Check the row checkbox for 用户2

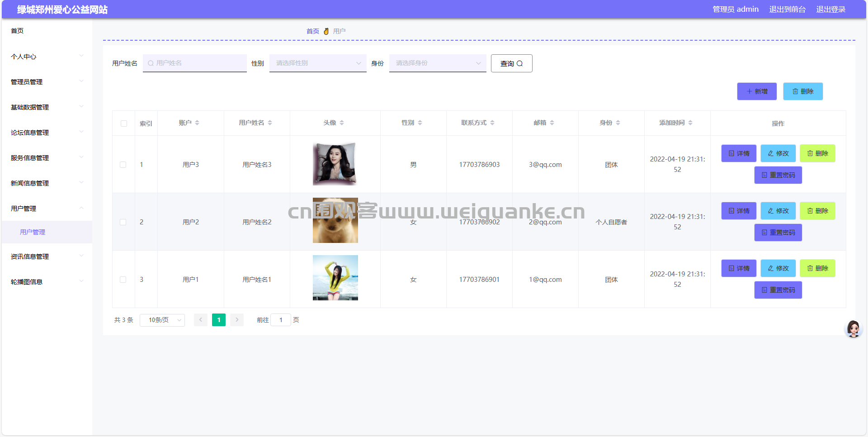pyautogui.click(x=123, y=222)
